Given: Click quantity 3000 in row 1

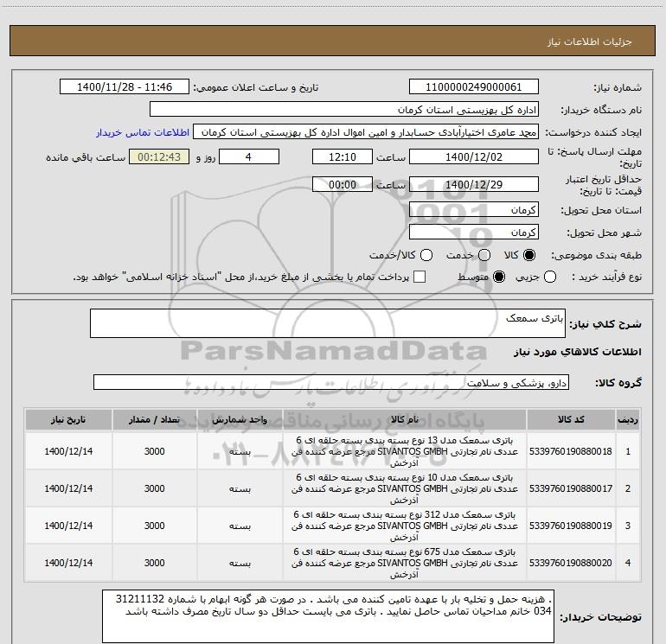Looking at the screenshot, I should [154, 451].
